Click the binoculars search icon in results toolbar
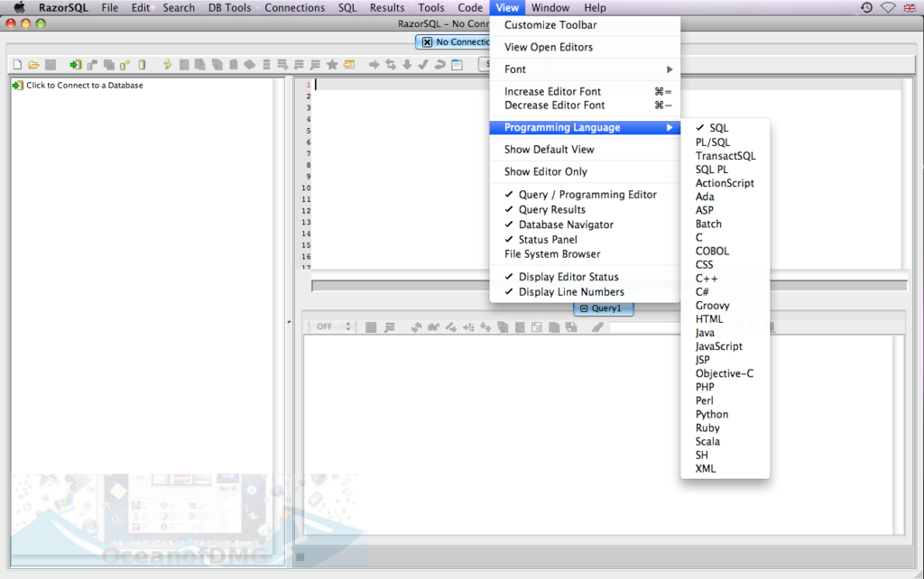The width and height of the screenshot is (924, 579). (434, 326)
